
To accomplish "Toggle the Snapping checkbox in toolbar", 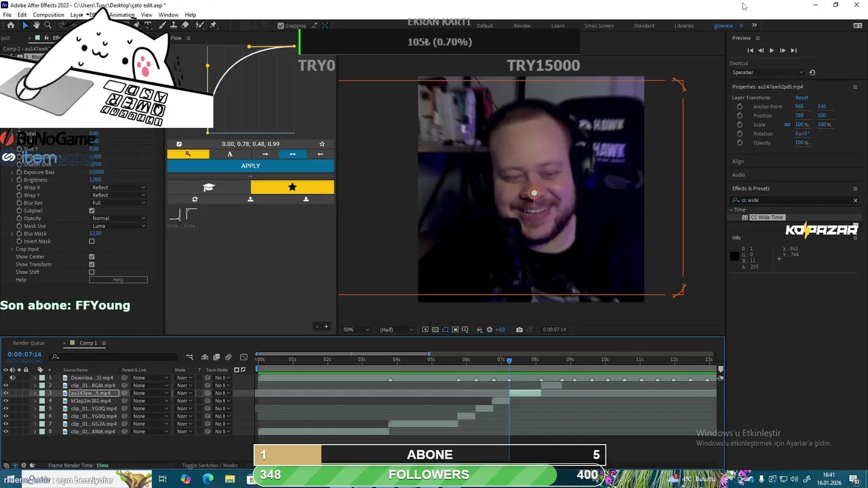I will [281, 26].
